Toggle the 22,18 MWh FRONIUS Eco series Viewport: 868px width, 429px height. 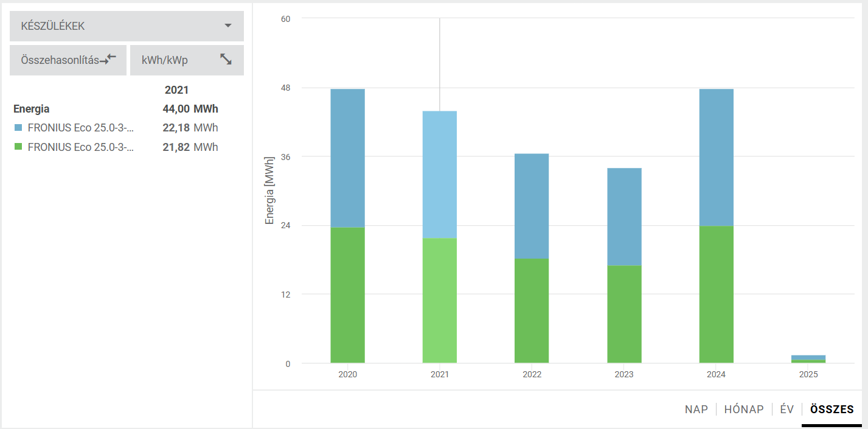point(80,128)
